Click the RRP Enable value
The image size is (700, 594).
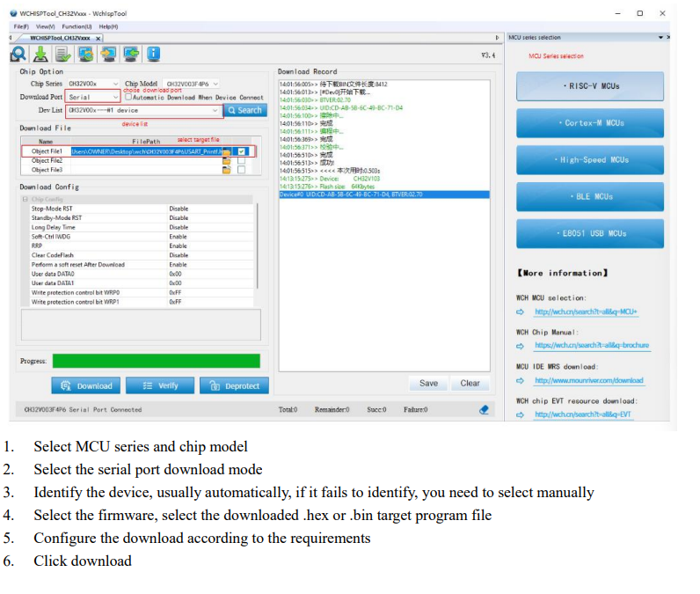[x=179, y=246]
